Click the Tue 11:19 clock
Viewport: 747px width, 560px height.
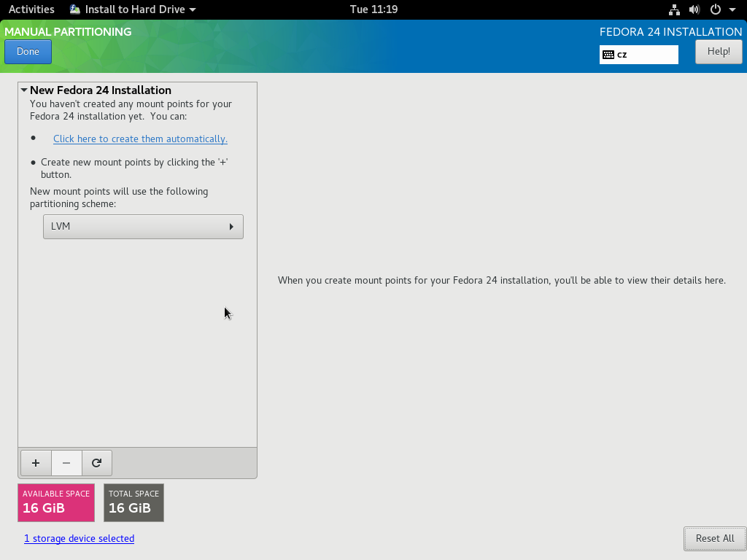click(373, 9)
